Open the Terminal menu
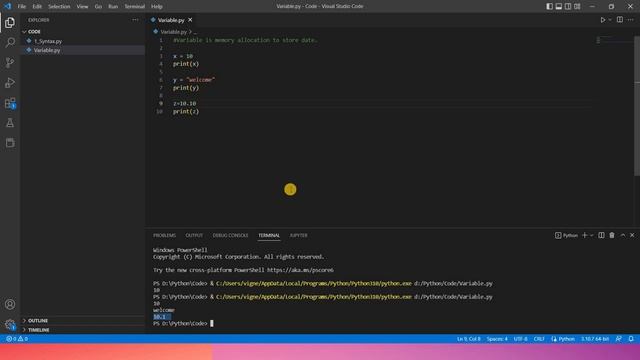Image resolution: width=640 pixels, height=360 pixels. pyautogui.click(x=135, y=7)
